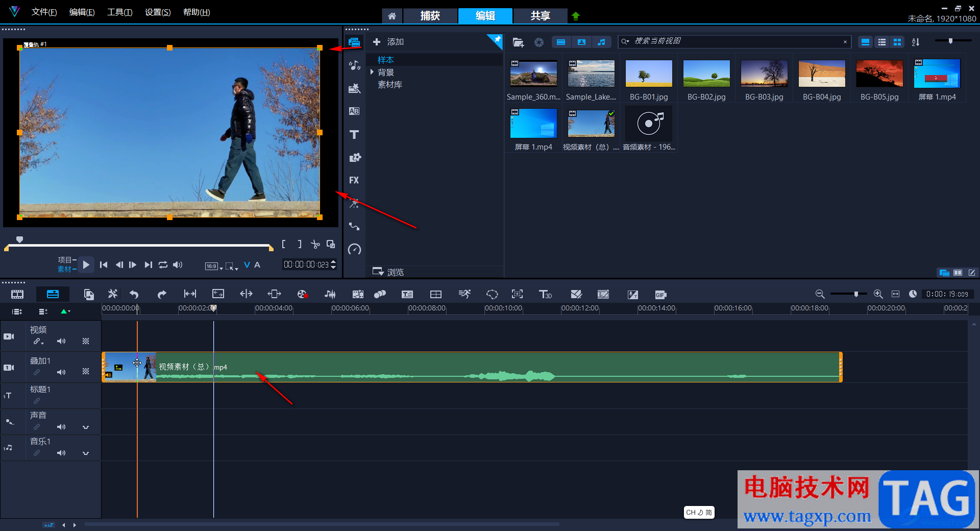This screenshot has width=980, height=531.
Task: Play the preview
Action: [86, 264]
